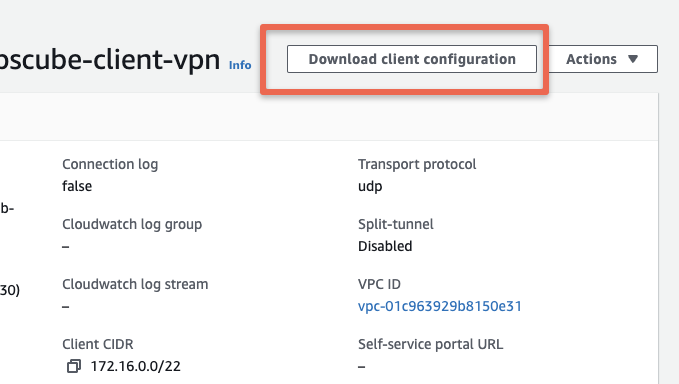Open the Actions dropdown menu
Screen dimensions: 679x384
tap(603, 59)
